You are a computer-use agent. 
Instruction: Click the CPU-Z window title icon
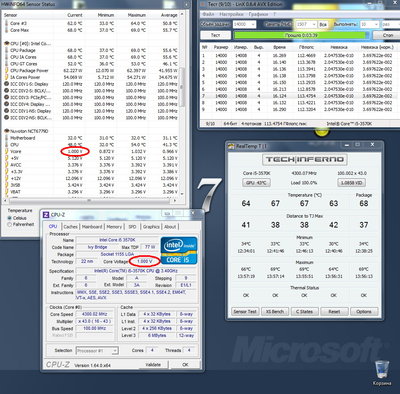tap(46, 215)
